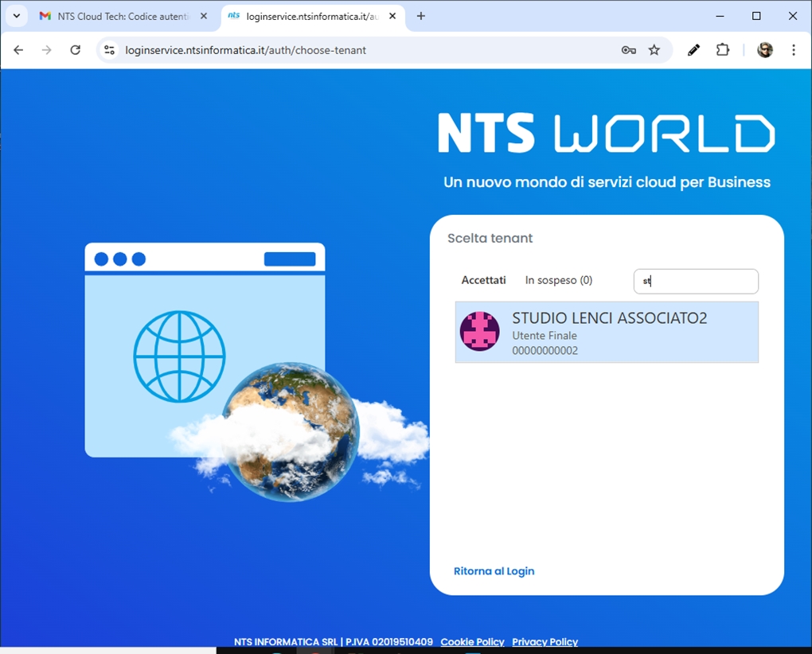Viewport: 812px width, 654px height.
Task: Open site information icon in address bar
Action: [x=109, y=50]
